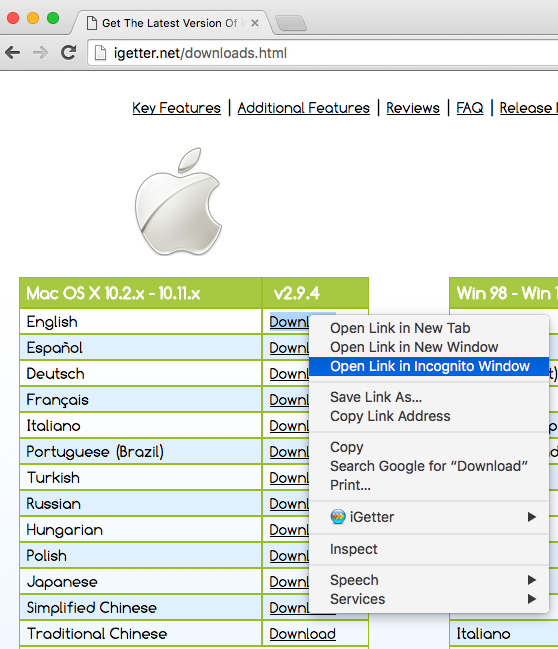Click the Download link for English

(289, 322)
